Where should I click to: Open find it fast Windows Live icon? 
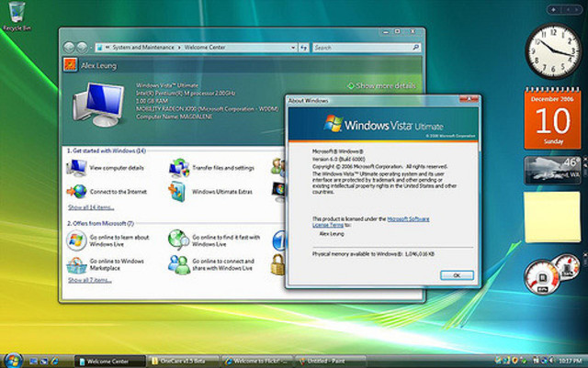(178, 240)
